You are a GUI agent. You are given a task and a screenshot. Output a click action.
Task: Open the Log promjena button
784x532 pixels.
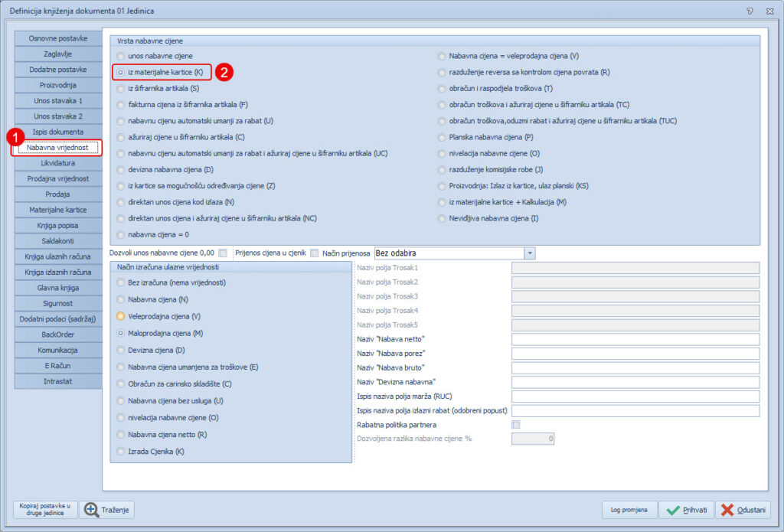pos(629,510)
